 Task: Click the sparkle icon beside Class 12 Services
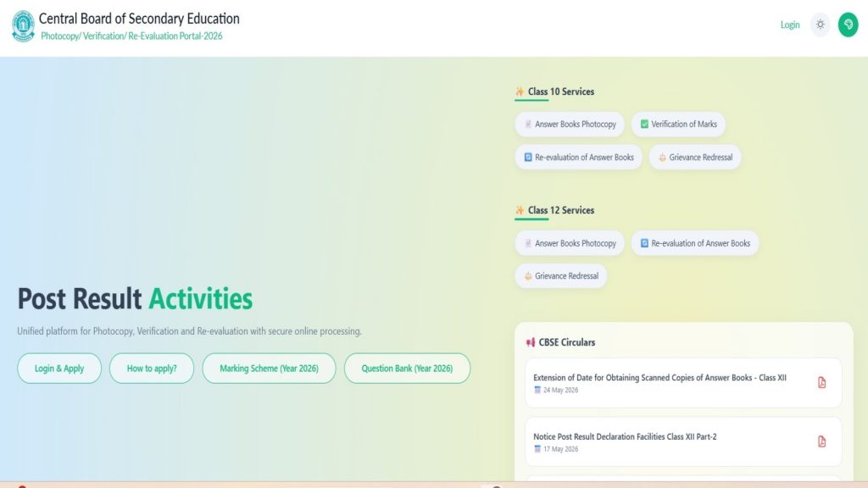[520, 210]
